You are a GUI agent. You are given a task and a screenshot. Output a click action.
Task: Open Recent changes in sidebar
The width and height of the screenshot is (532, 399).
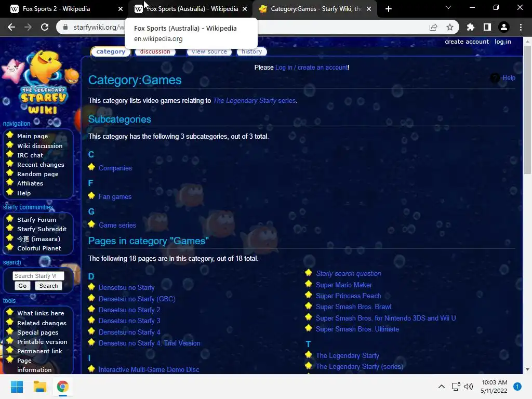point(41,165)
